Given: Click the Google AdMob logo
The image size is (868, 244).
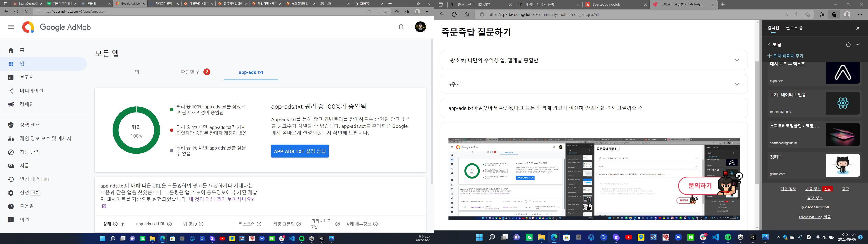Looking at the screenshot, I should click(x=57, y=27).
